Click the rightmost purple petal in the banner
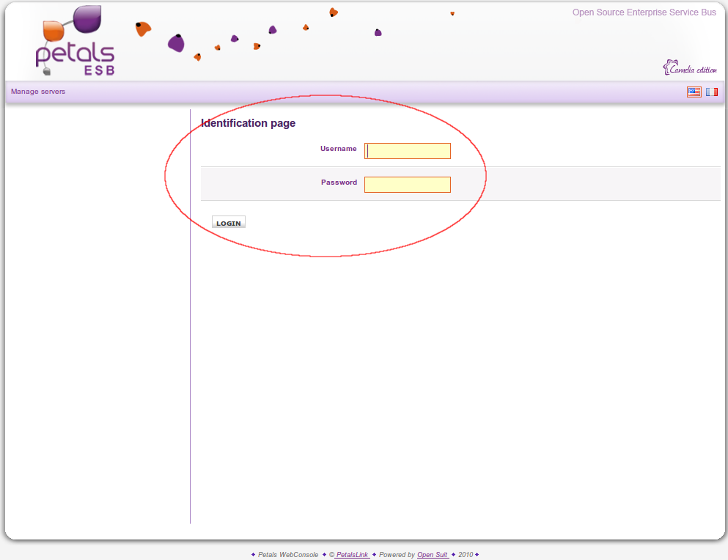728x560 pixels. coord(378,32)
